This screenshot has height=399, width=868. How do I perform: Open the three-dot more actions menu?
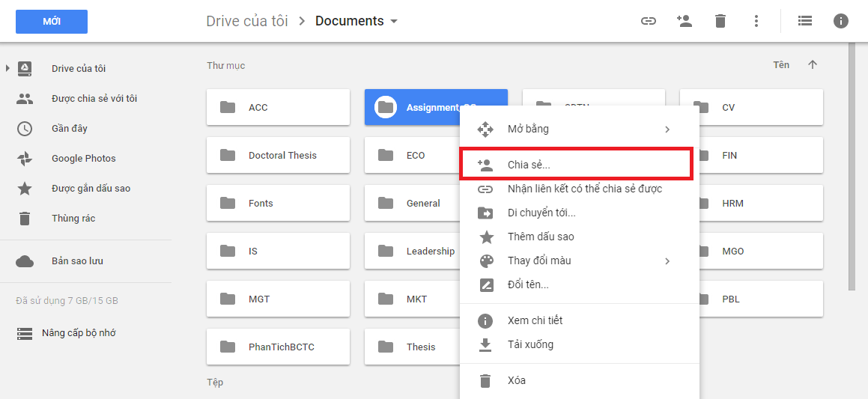coord(756,21)
